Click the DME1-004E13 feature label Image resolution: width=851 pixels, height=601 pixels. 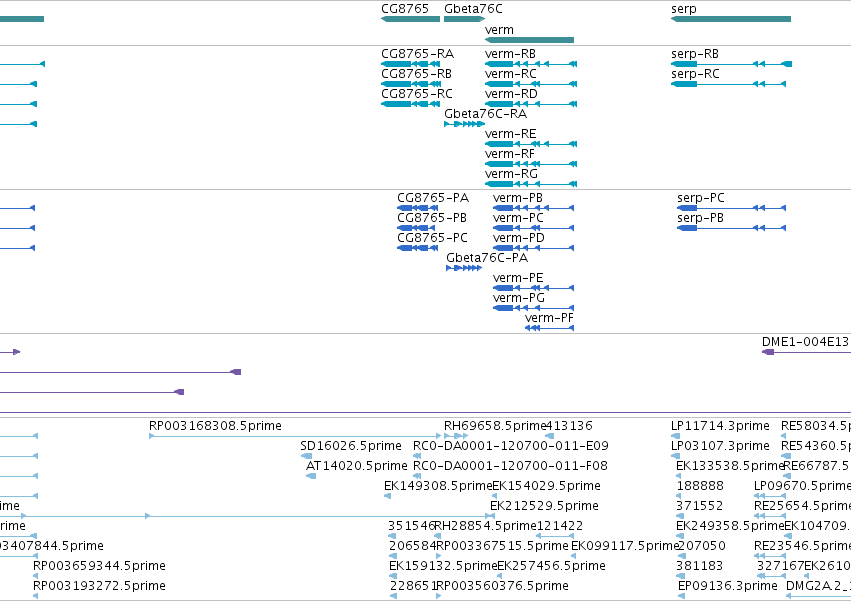pos(805,341)
